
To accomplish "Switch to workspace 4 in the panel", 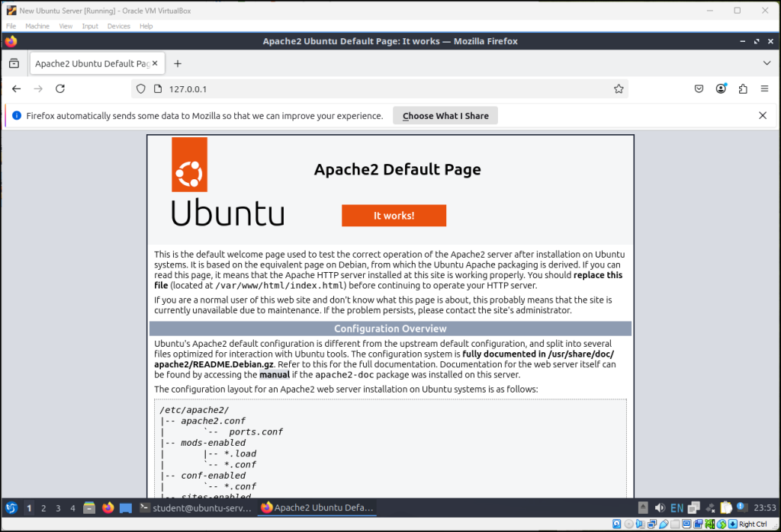I will point(72,508).
